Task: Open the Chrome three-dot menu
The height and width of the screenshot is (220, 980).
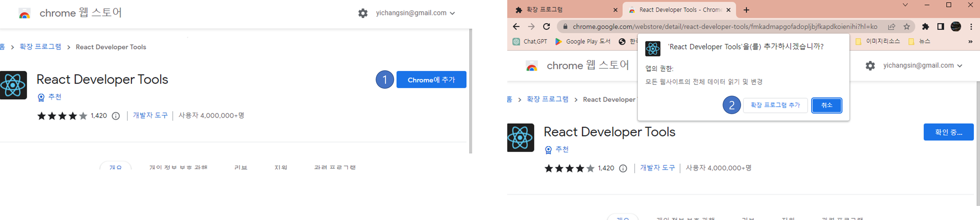Action: pos(971,27)
